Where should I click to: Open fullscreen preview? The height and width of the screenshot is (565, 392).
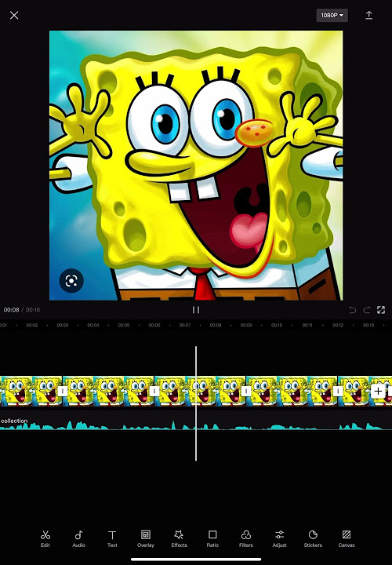(381, 310)
